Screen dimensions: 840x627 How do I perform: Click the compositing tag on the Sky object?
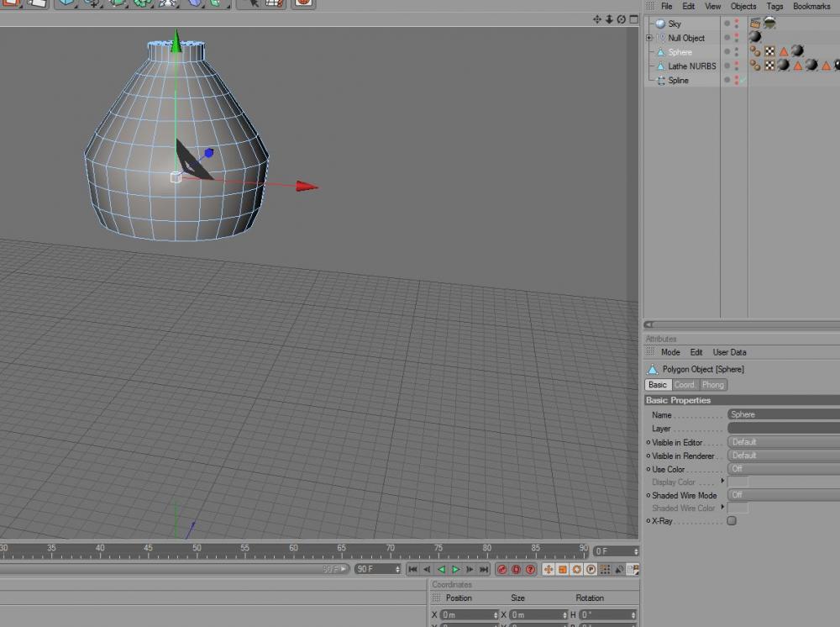(755, 24)
